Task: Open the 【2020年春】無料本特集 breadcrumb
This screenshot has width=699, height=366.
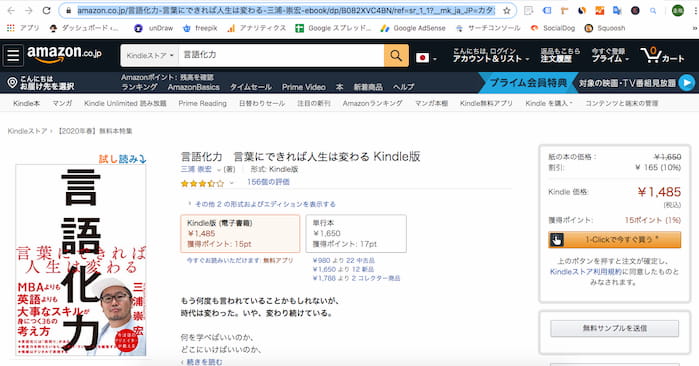Action: 94,131
